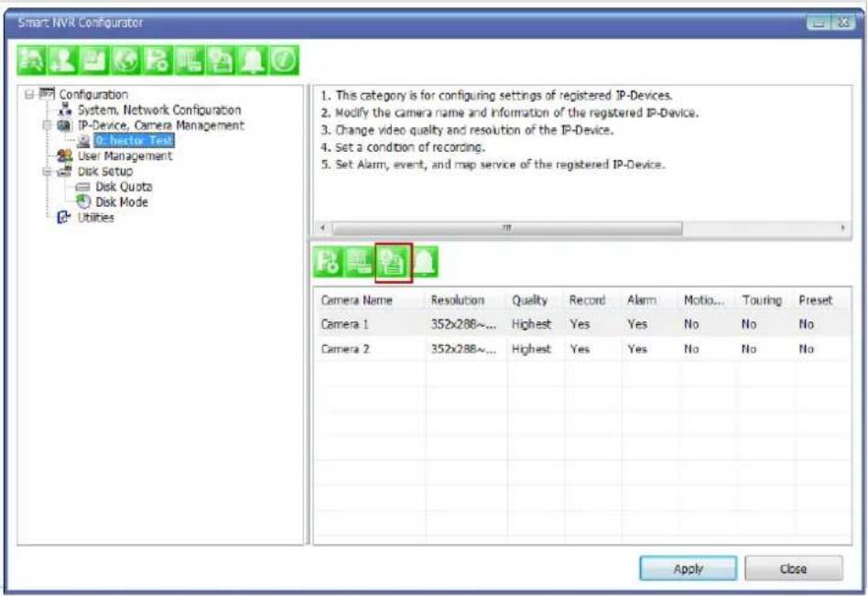Minimize the Smart NVR Configurator window
This screenshot has height=596, width=868.
pos(819,23)
